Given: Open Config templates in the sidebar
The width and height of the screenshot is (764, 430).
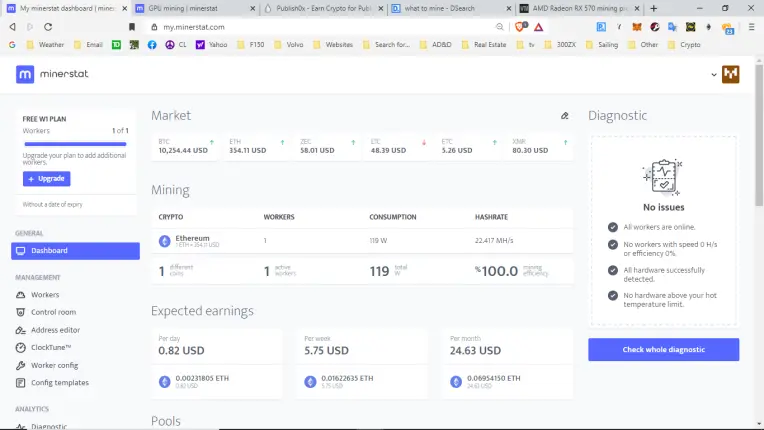Looking at the screenshot, I should click(x=60, y=383).
